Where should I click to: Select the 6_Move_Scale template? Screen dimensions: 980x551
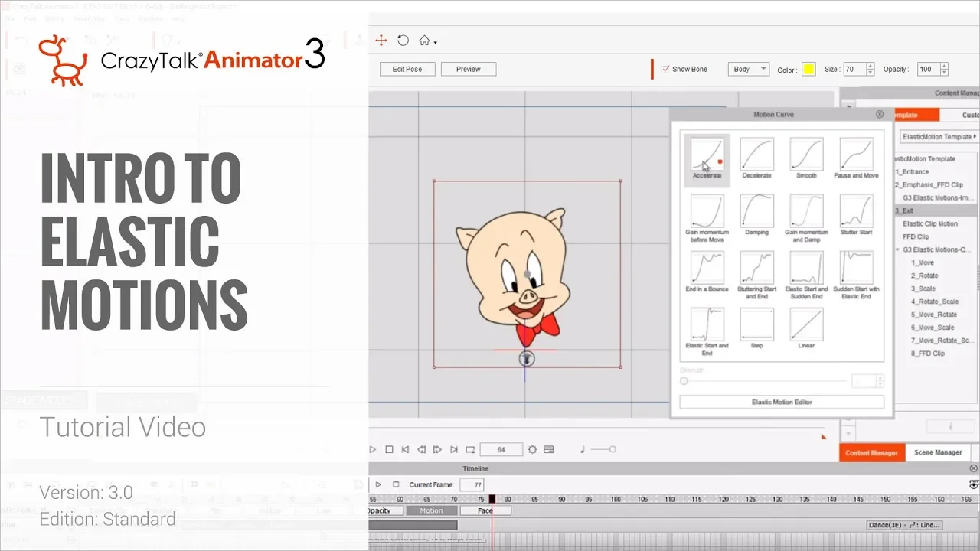tap(933, 328)
